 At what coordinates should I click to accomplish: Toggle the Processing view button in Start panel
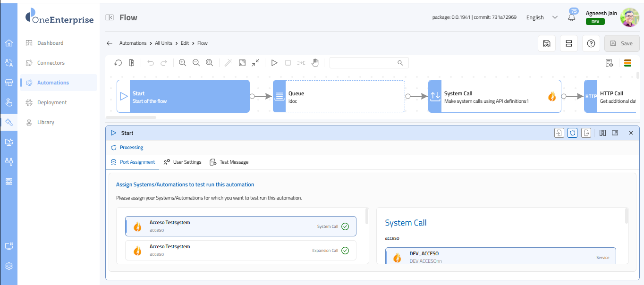[x=572, y=133]
